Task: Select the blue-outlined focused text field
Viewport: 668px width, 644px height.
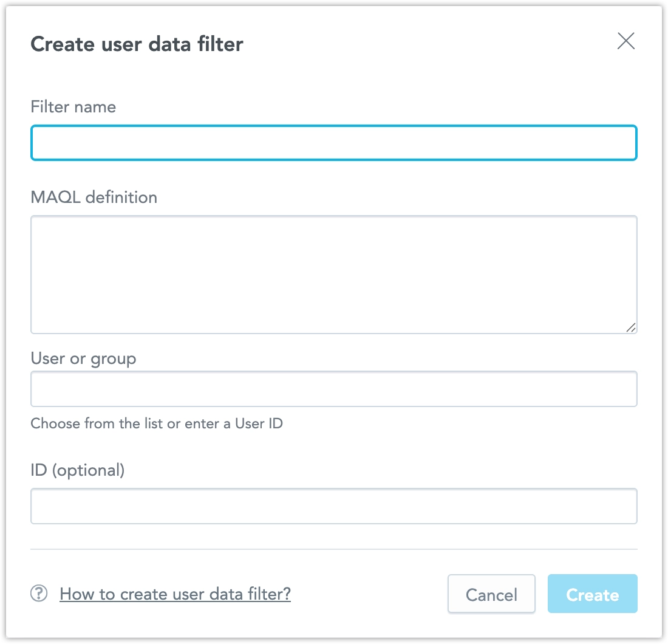Action: [x=333, y=143]
